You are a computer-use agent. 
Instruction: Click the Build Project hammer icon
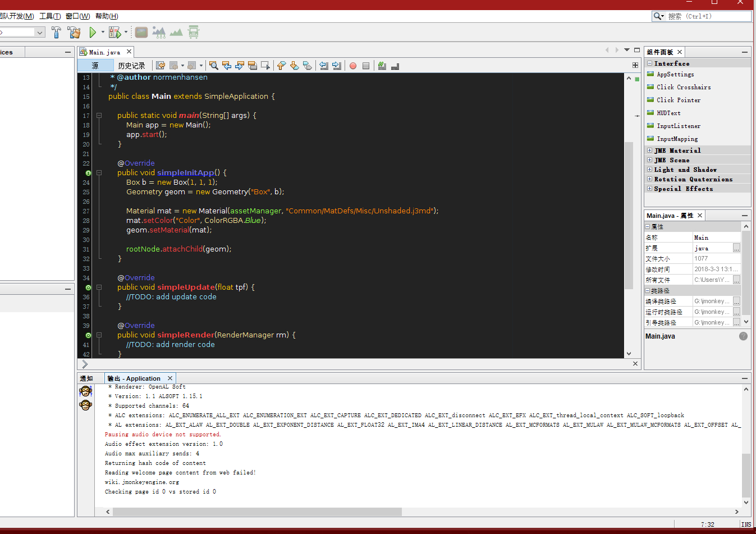pyautogui.click(x=56, y=33)
